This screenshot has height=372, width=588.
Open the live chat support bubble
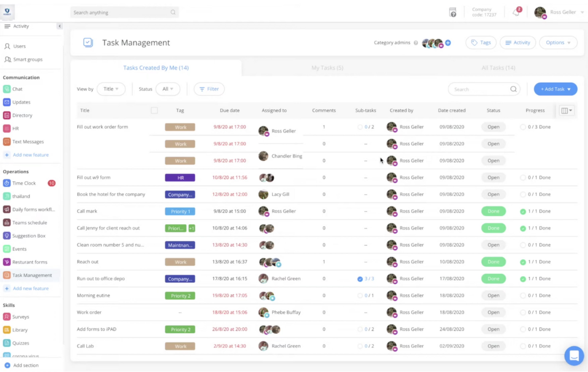pos(574,356)
